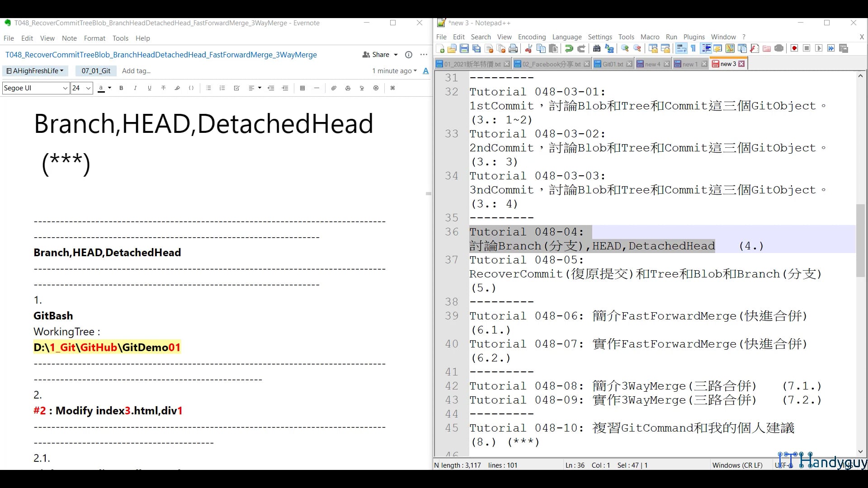Image resolution: width=868 pixels, height=488 pixels.
Task: Click the Save icon in Notepad++ toolbar
Action: (x=464, y=49)
